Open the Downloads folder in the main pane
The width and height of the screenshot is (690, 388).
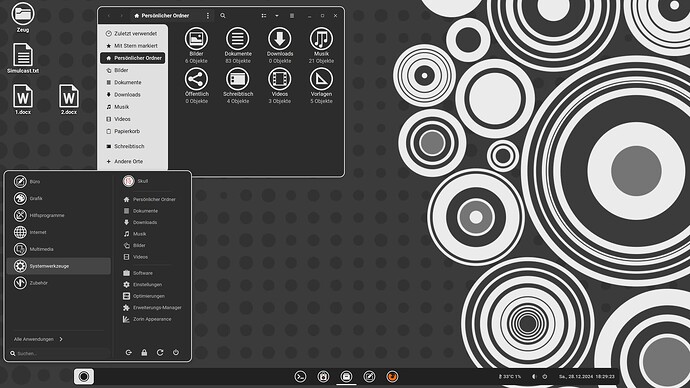pyautogui.click(x=279, y=45)
